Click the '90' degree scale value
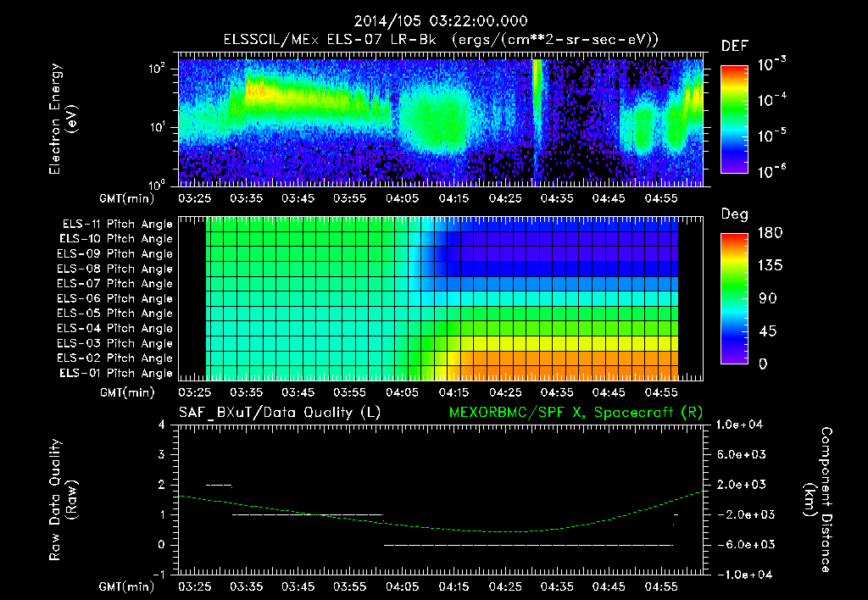 tap(766, 299)
